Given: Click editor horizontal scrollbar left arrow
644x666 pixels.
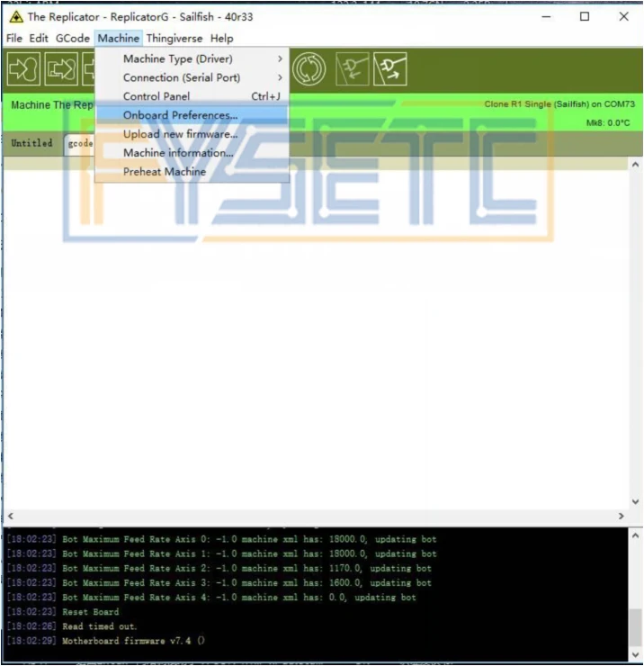Looking at the screenshot, I should (11, 516).
